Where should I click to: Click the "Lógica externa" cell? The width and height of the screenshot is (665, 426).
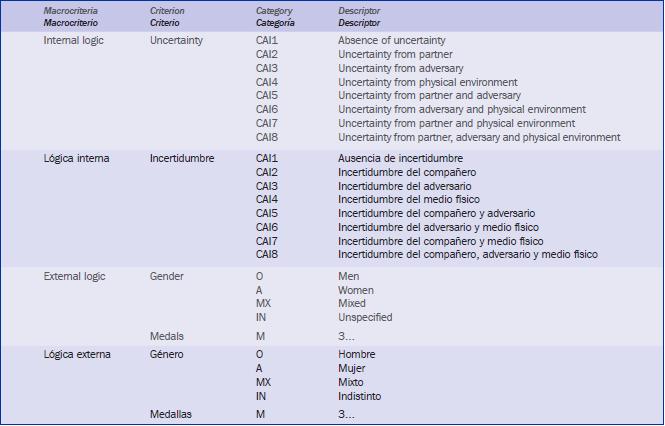click(76, 355)
